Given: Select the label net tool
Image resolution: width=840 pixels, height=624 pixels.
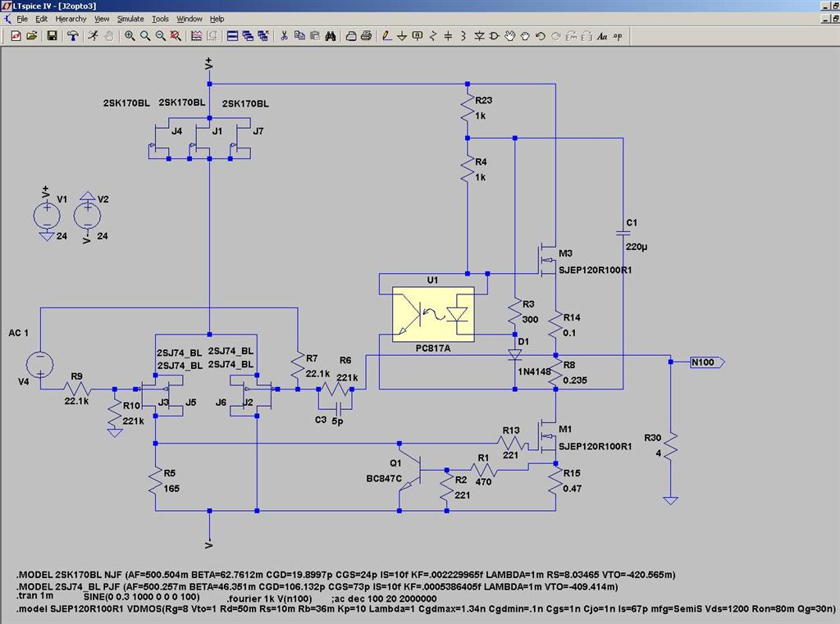Looking at the screenshot, I should click(x=418, y=36).
